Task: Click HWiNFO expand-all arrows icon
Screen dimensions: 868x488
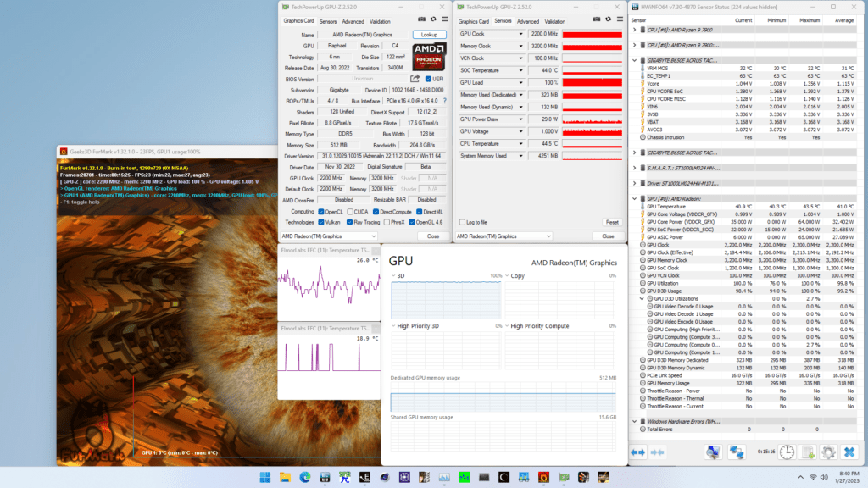Action: [x=638, y=452]
